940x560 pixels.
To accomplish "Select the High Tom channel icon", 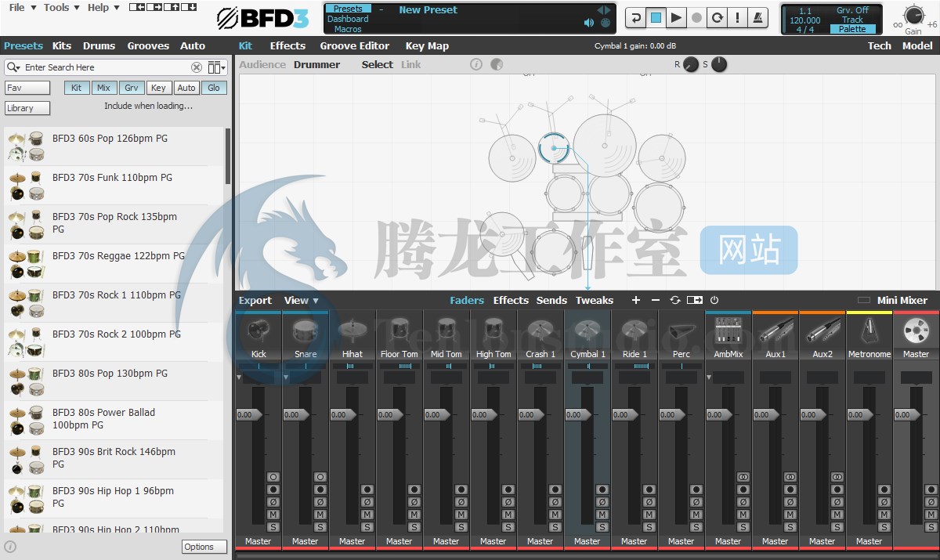I will pyautogui.click(x=493, y=331).
